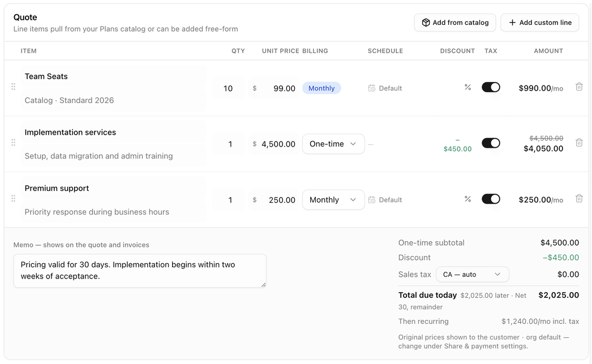Edit the Premium support name field
The image size is (592, 364).
tap(113, 189)
